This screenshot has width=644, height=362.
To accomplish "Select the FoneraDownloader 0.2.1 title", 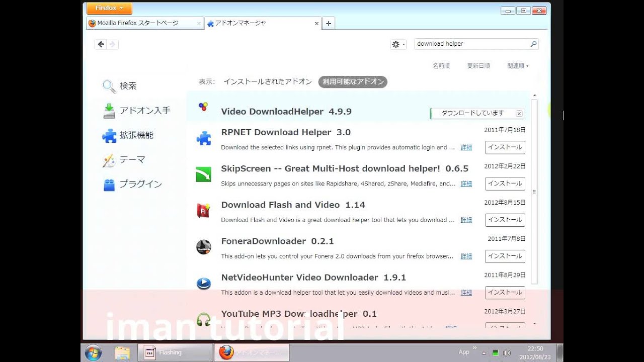I will 277,241.
